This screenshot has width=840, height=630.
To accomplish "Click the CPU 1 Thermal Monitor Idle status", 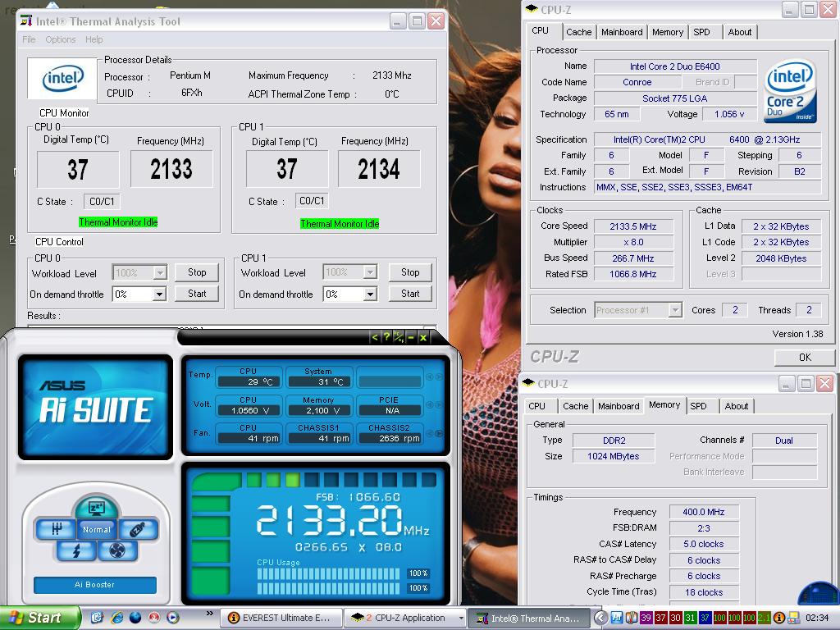I will 340,224.
